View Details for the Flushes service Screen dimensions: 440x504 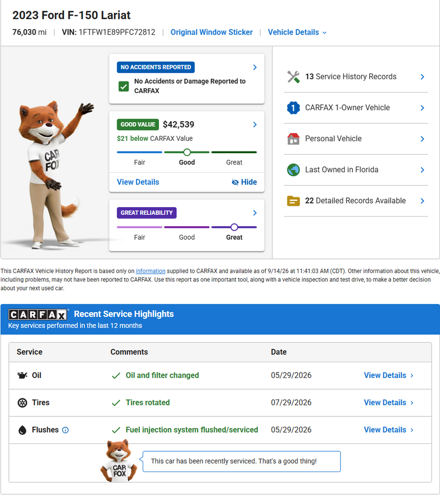click(389, 430)
